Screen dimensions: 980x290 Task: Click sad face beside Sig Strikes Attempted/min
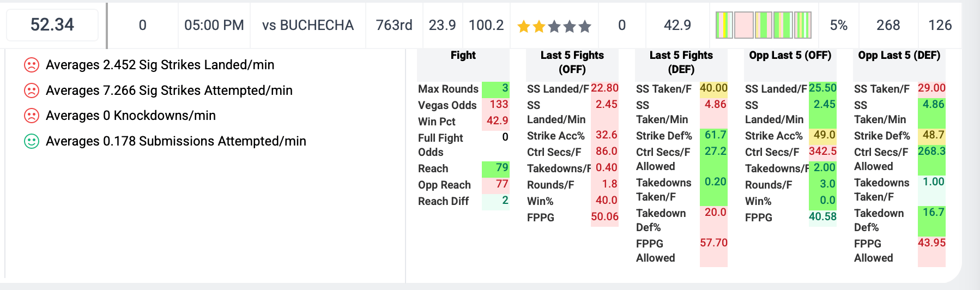pyautogui.click(x=32, y=90)
